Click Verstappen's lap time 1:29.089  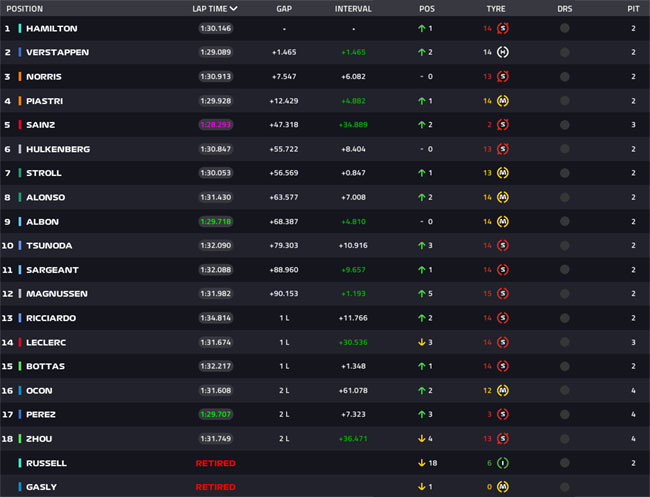(x=216, y=52)
